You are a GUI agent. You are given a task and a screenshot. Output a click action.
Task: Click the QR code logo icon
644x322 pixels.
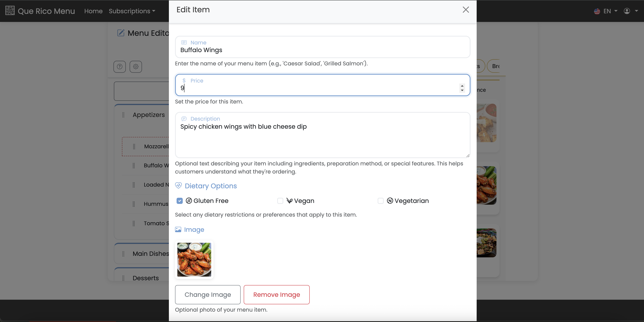(10, 11)
